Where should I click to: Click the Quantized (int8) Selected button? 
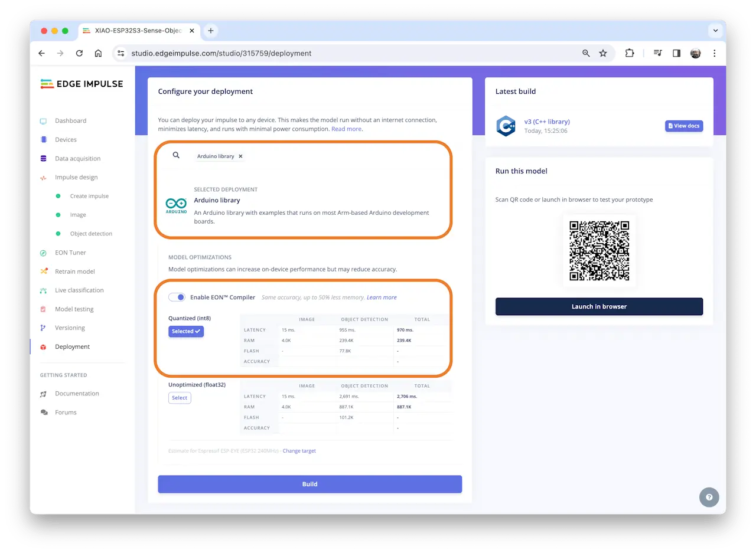(185, 332)
